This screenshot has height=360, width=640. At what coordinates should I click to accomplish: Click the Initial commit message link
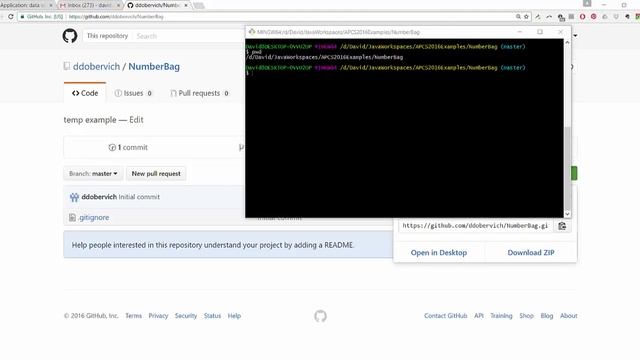pyautogui.click(x=139, y=197)
